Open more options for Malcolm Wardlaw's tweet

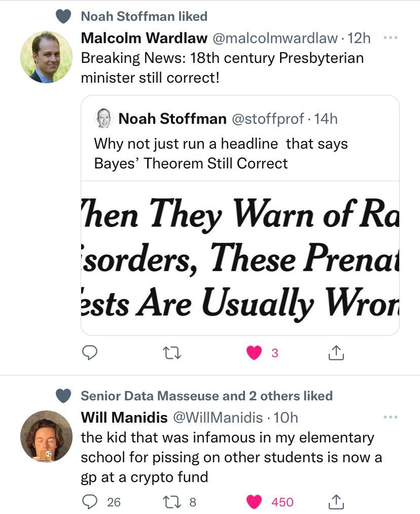[389, 38]
